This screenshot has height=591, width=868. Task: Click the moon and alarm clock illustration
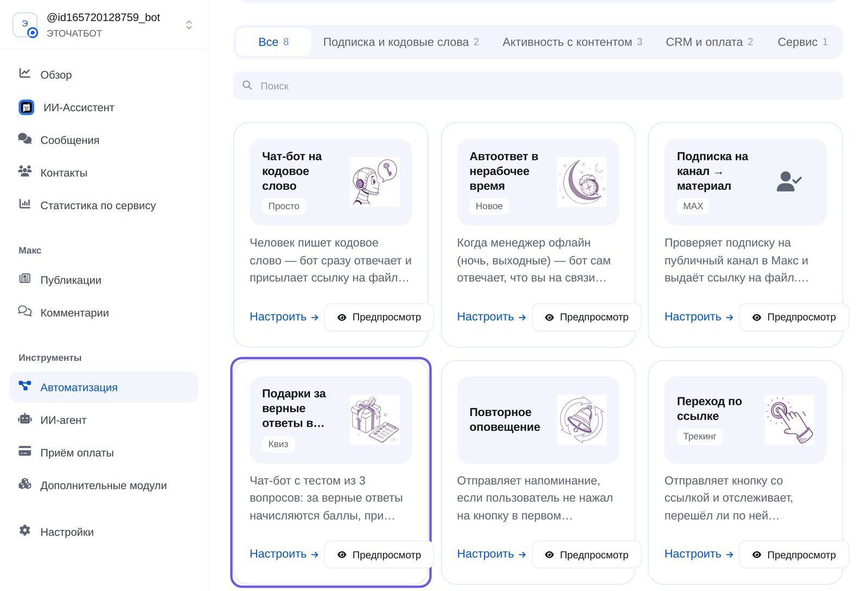582,182
